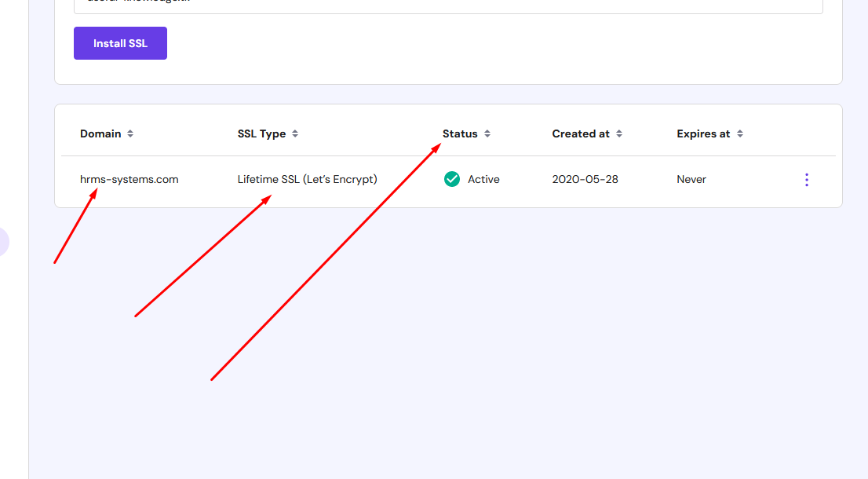Sort by Expires at column arrows

tap(739, 133)
